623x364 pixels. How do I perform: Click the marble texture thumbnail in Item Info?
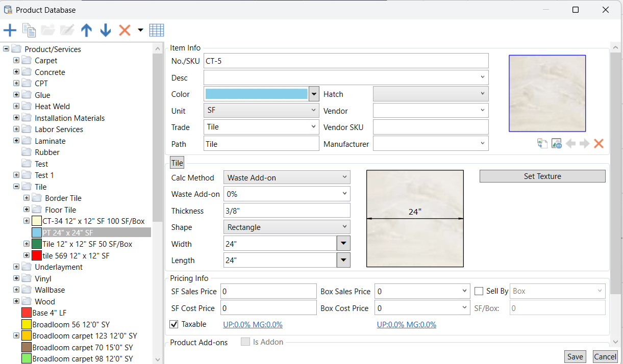pyautogui.click(x=547, y=93)
